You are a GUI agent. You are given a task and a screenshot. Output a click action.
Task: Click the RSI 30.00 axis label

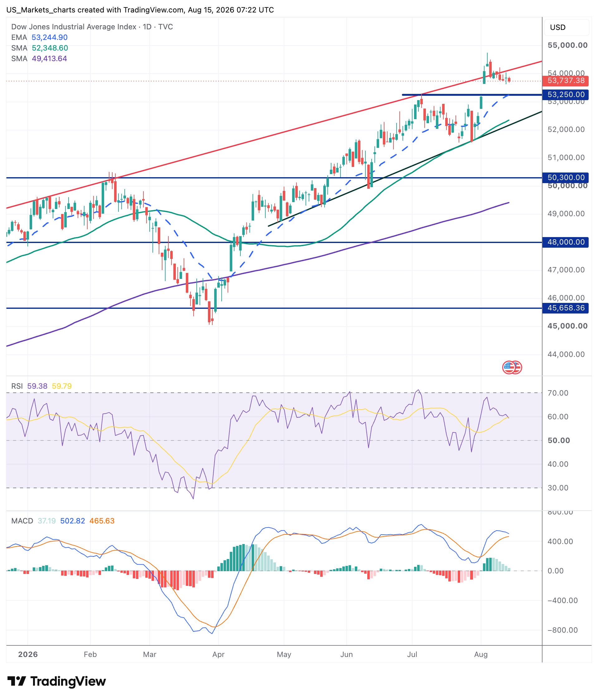558,488
